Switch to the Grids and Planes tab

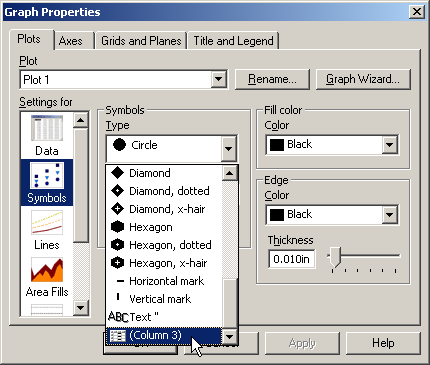click(141, 41)
